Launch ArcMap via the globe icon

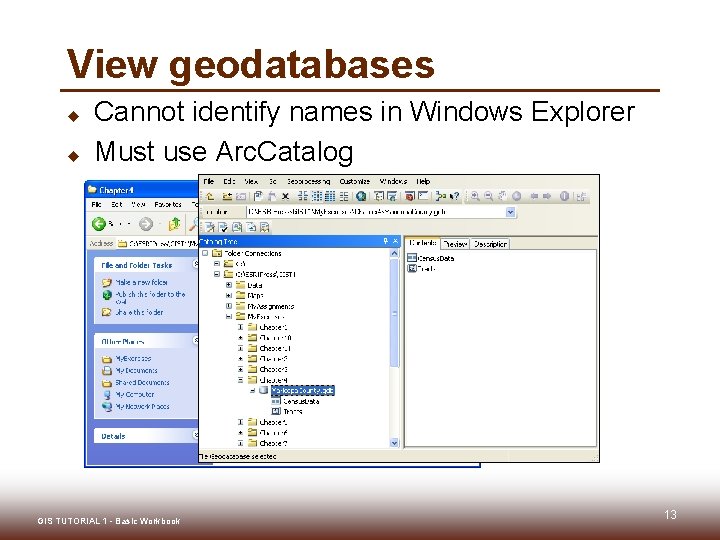[361, 197]
